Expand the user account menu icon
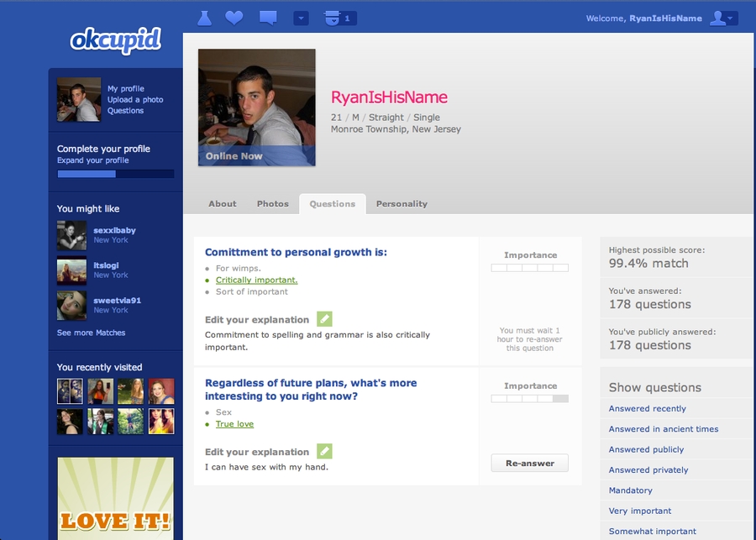The image size is (756, 540). [x=722, y=18]
